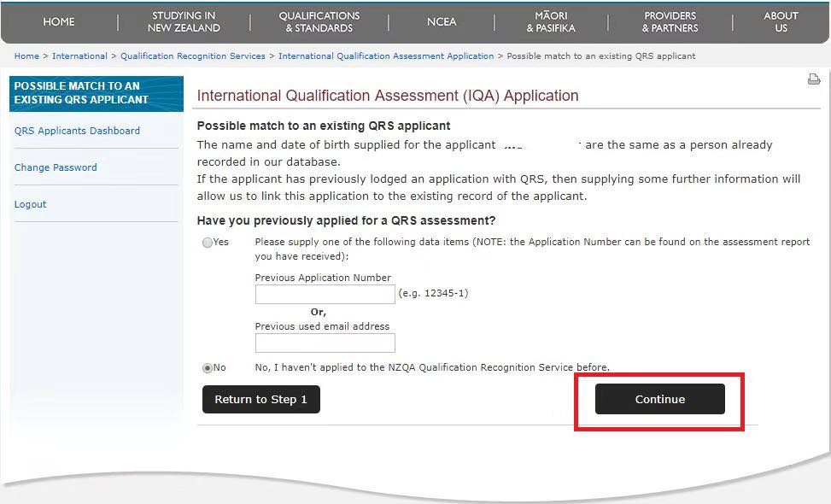Open the About Us menu
Viewport: 831px width, 504px height.
coord(781,21)
